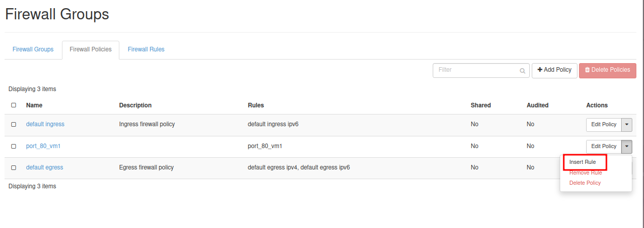Collapse actions dropdown for port_80_vm1

(x=627, y=147)
